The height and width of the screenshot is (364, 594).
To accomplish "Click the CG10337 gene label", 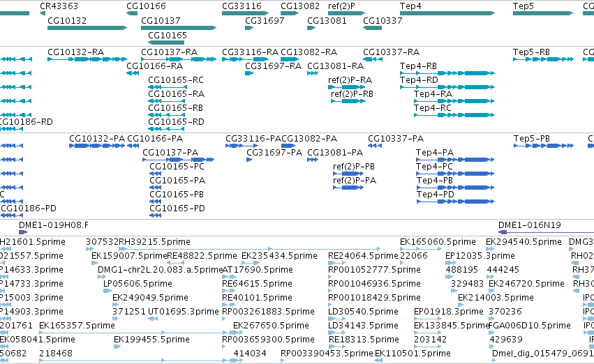I will 383,20.
